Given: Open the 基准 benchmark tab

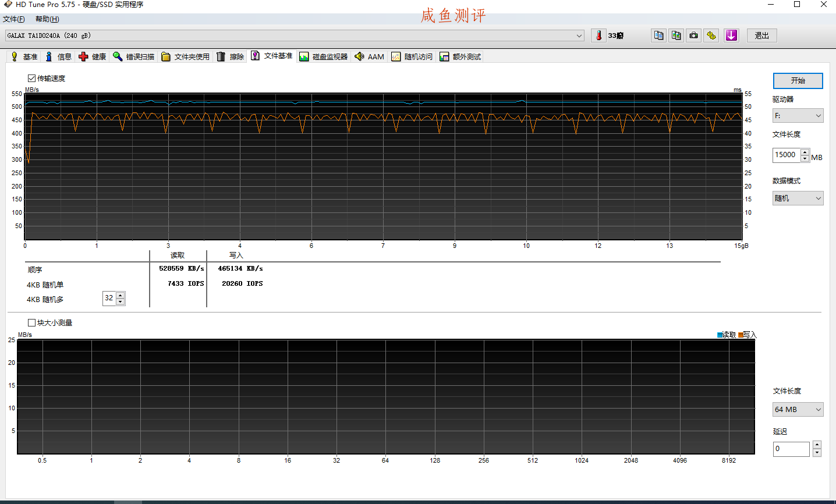Looking at the screenshot, I should tap(24, 56).
